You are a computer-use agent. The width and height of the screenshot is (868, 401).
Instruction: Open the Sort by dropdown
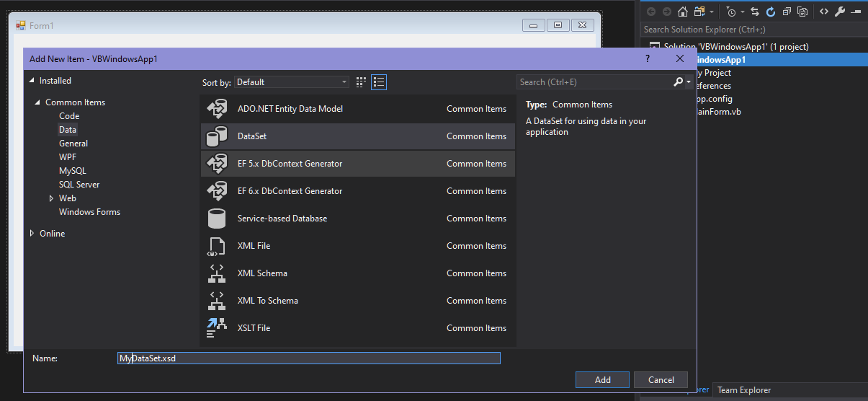(292, 82)
